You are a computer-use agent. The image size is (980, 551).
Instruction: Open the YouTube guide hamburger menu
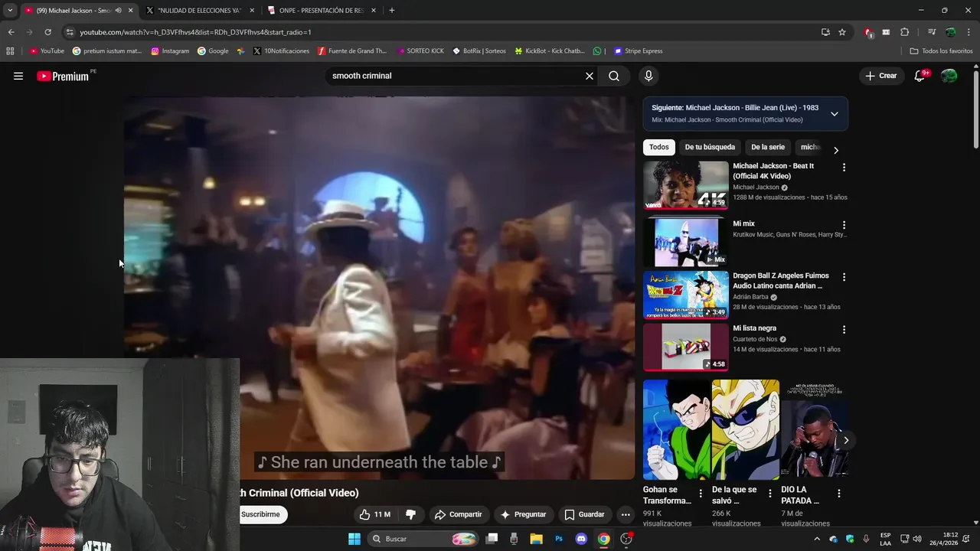[x=18, y=76]
